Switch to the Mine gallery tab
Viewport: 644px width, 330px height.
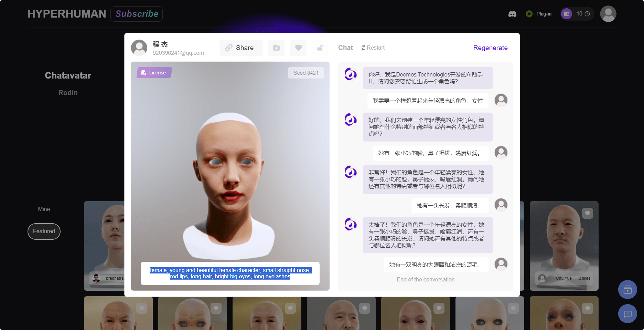coord(44,209)
